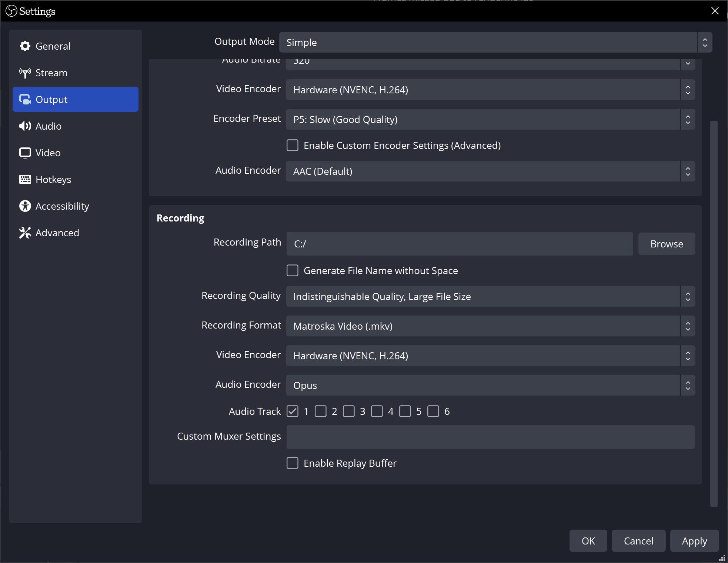
Task: Select the Stream broadcast icon
Action: [x=25, y=73]
